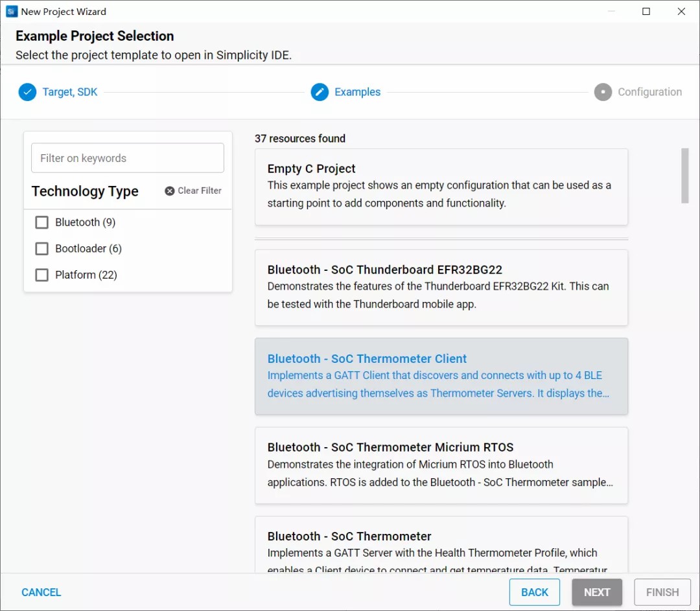Viewport: 700px width, 611px height.
Task: Tick the Platform (22) filter checkbox
Action: click(42, 275)
